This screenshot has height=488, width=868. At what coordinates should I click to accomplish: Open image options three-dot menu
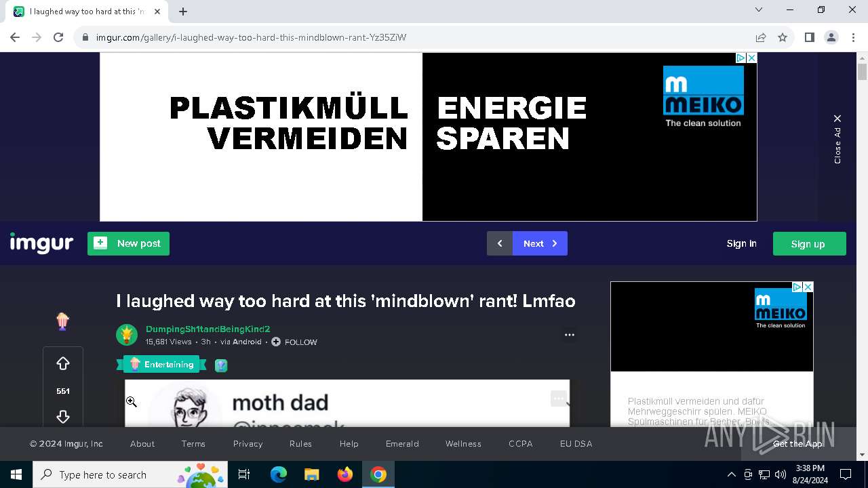558,399
